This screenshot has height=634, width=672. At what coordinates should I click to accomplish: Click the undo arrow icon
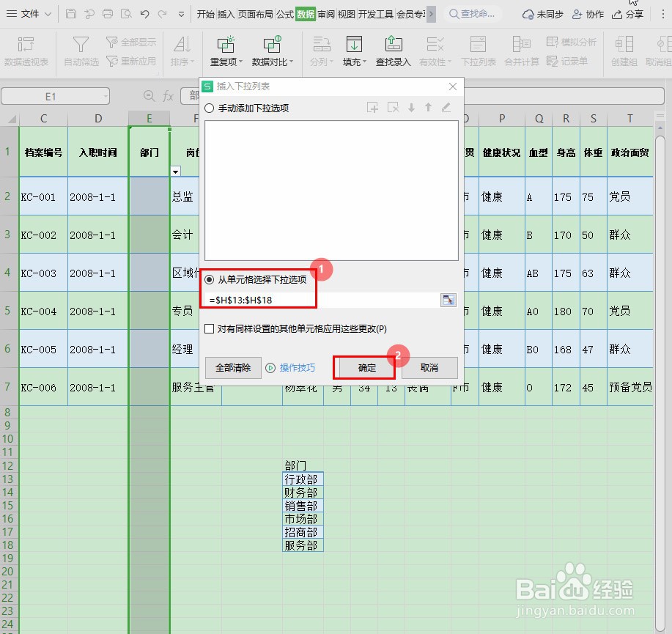pyautogui.click(x=144, y=14)
